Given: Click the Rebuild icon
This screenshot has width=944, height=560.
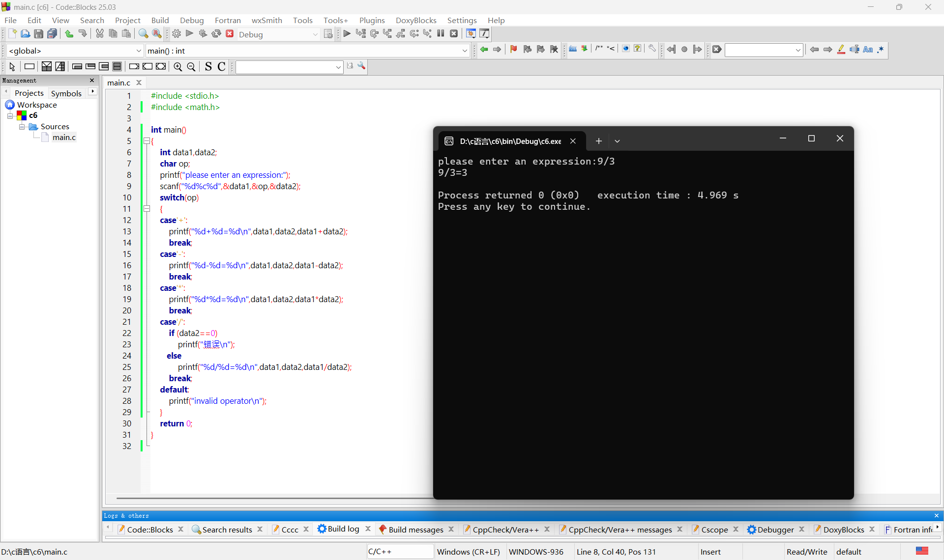Looking at the screenshot, I should 216,34.
